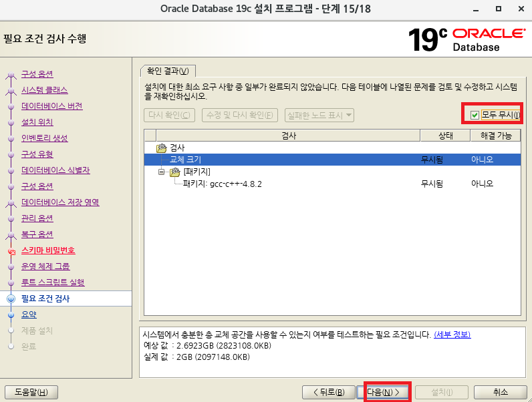Image resolution: width=532 pixels, height=402 pixels.
Task: Click the 수정 및 다시 확인(F) button
Action: click(240, 116)
